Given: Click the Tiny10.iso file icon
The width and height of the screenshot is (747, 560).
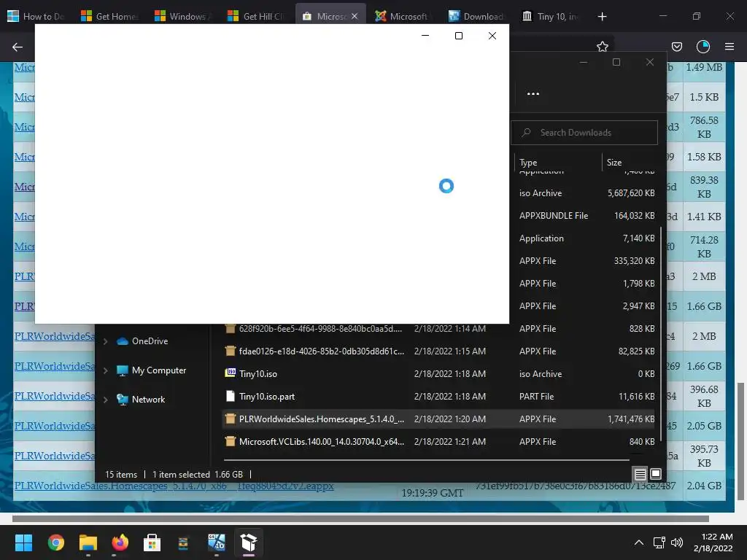Looking at the screenshot, I should point(230,373).
